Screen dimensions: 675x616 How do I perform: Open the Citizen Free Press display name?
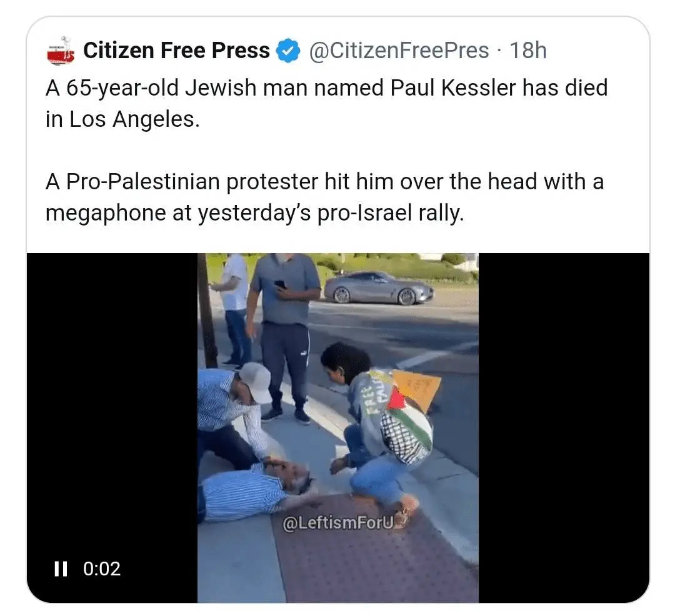point(176,51)
